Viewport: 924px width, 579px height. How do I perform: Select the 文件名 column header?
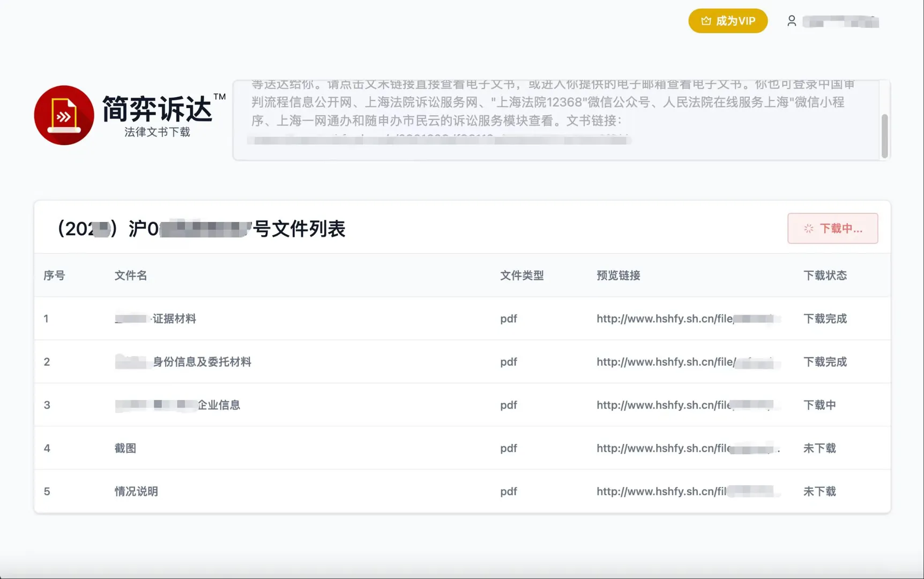[x=130, y=275]
